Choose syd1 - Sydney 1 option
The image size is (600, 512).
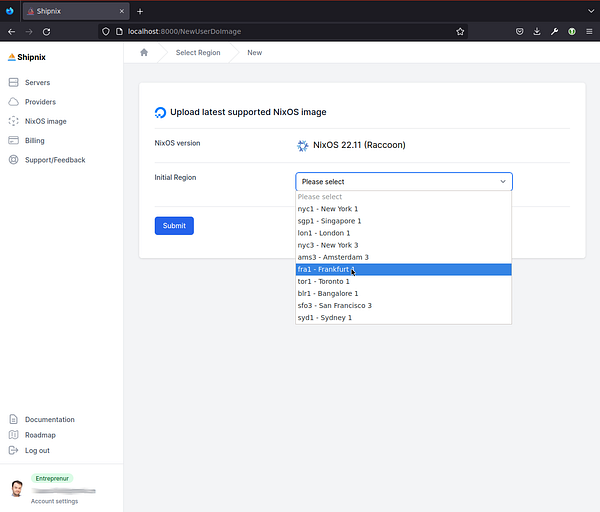(x=403, y=318)
